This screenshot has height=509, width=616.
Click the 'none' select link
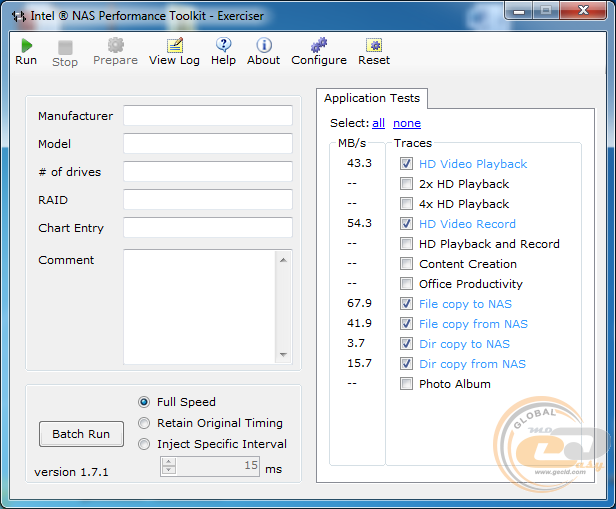coord(407,123)
